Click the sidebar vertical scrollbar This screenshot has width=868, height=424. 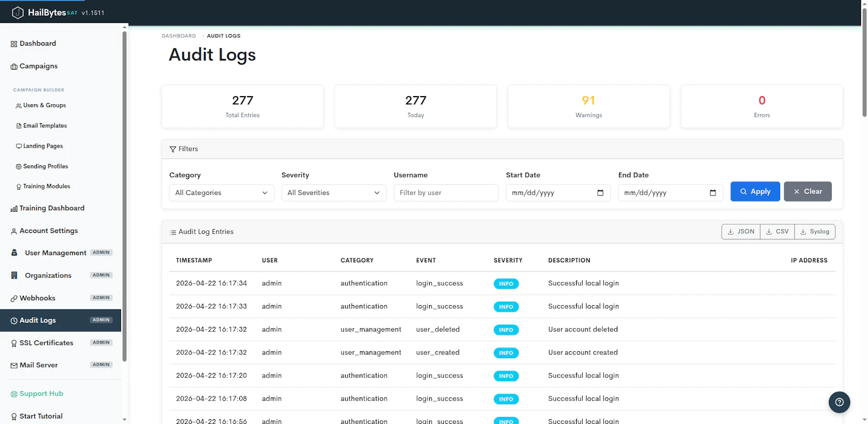[125, 195]
